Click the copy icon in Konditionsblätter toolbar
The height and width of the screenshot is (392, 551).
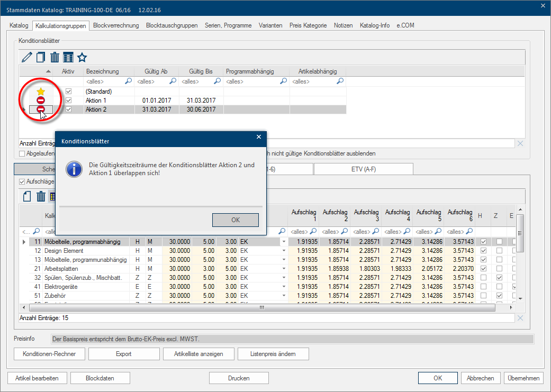[x=40, y=57]
